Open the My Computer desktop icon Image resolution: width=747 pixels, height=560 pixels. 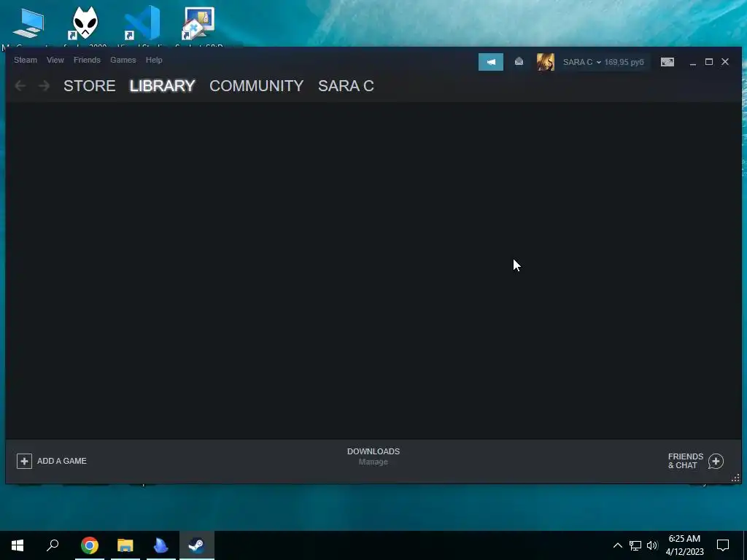click(28, 26)
